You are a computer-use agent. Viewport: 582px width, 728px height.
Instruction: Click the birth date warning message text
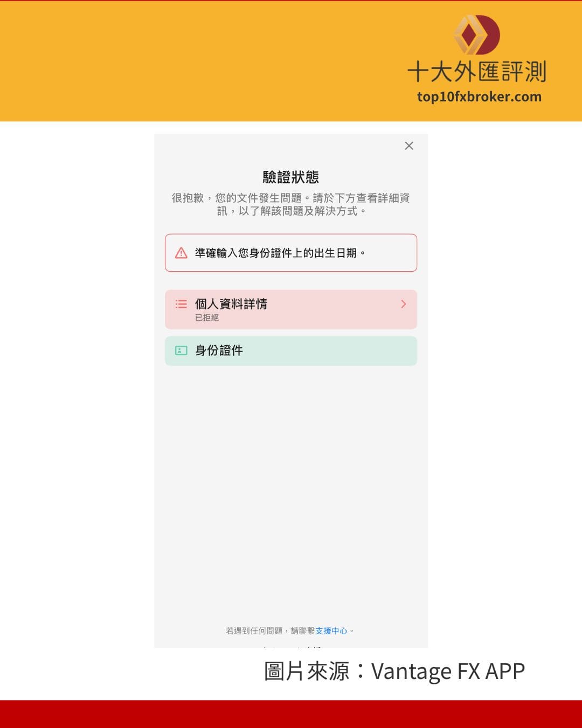coord(280,253)
